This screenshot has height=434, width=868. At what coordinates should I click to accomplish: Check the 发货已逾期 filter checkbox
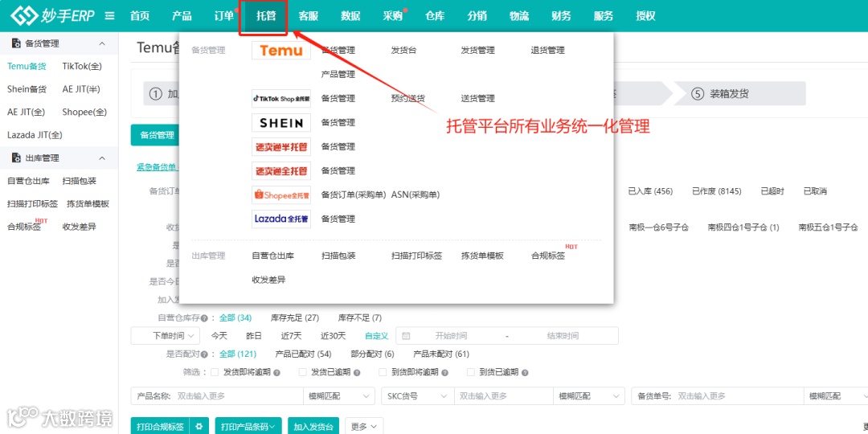(x=303, y=372)
